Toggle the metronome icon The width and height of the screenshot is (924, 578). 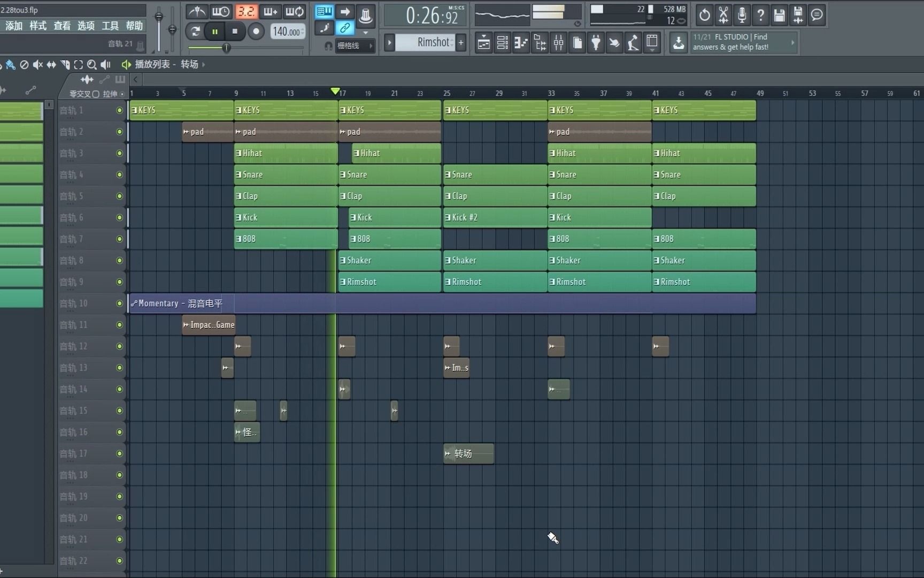(197, 12)
